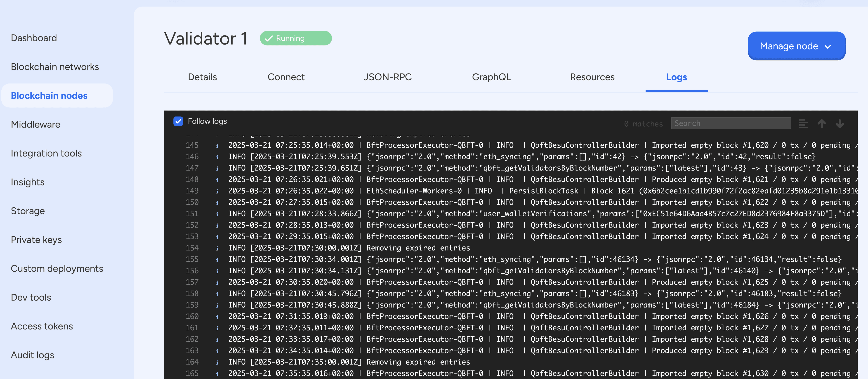Toggle the Follow logs checkbox
Viewport: 868px width, 379px height.
click(178, 121)
